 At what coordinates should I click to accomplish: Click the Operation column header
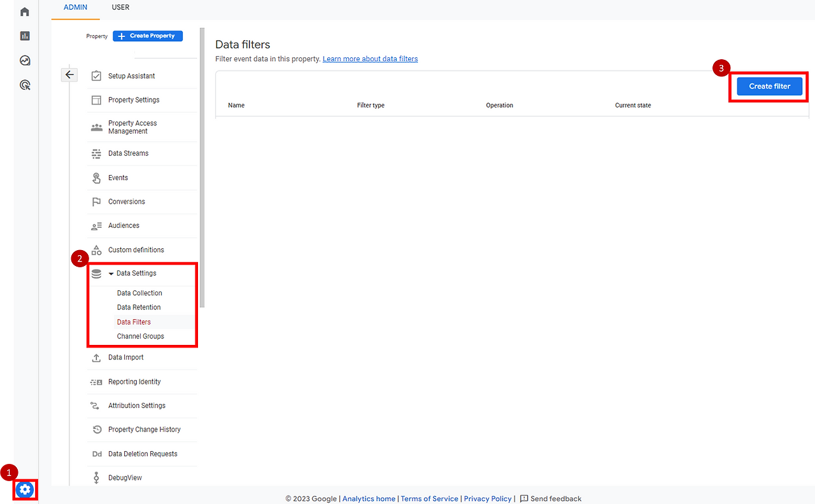click(499, 106)
